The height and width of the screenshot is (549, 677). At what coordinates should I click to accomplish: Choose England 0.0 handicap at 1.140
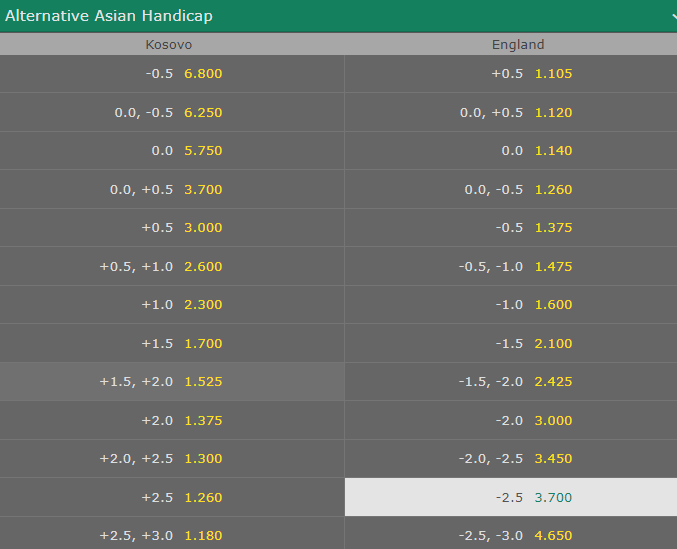[511, 151]
